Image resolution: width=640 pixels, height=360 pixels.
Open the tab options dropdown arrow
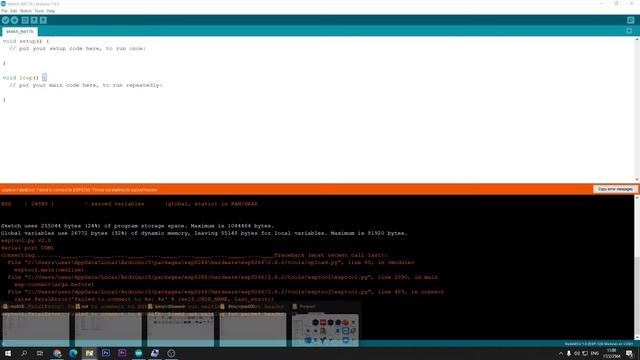pyautogui.click(x=629, y=31)
